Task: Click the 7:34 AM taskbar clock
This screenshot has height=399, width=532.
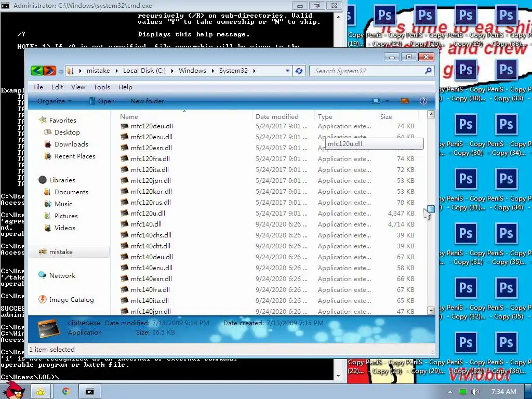Action: (503, 392)
